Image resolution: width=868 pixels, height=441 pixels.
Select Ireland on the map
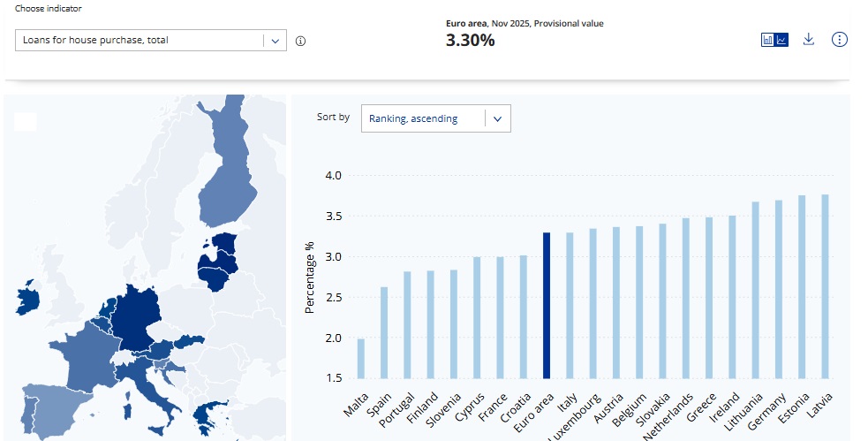[x=26, y=300]
